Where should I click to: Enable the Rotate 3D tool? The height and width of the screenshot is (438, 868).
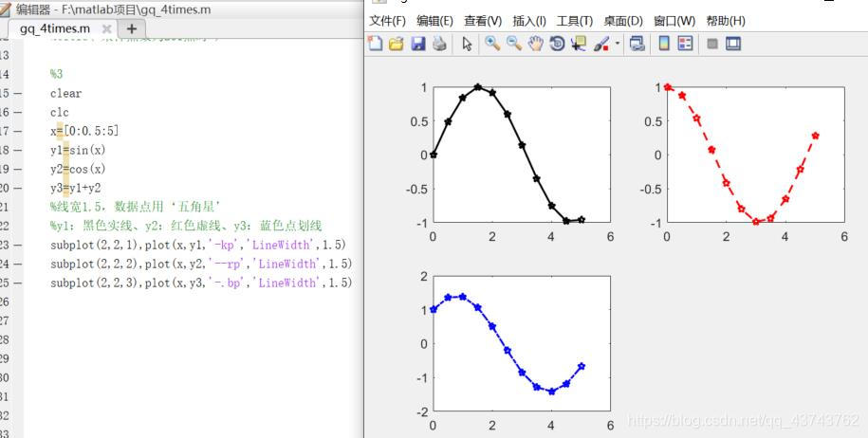557,44
